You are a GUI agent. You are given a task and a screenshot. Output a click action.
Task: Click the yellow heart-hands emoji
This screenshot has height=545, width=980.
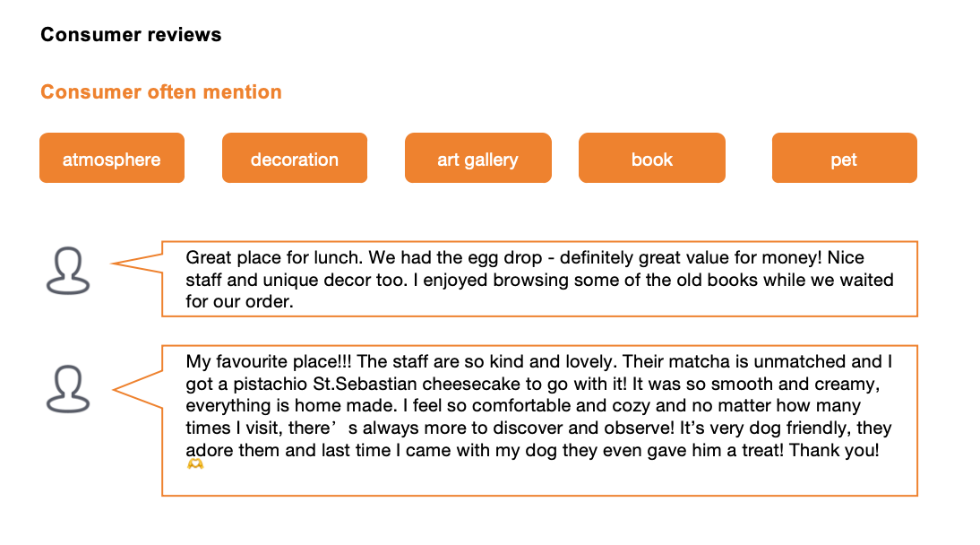click(x=195, y=463)
